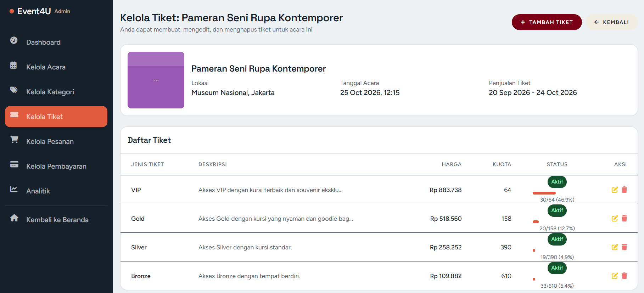Click the card icon beside Kelola Pembayaran
The width and height of the screenshot is (644, 293).
(x=14, y=164)
